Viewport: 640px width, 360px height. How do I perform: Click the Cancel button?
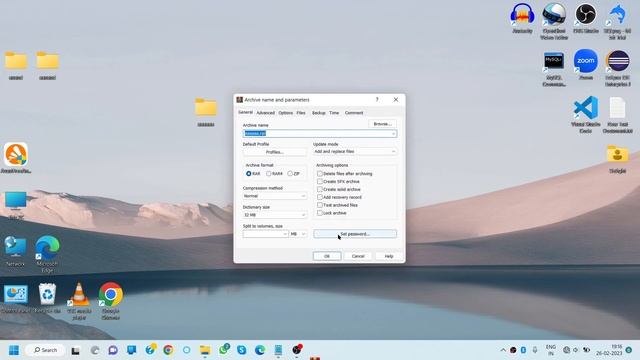358,256
